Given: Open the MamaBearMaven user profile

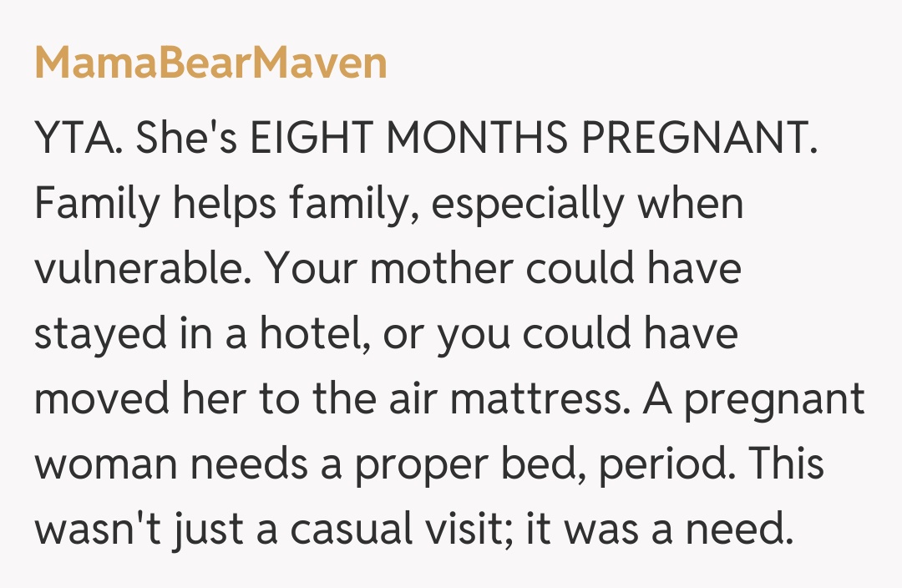Looking at the screenshot, I should (210, 63).
